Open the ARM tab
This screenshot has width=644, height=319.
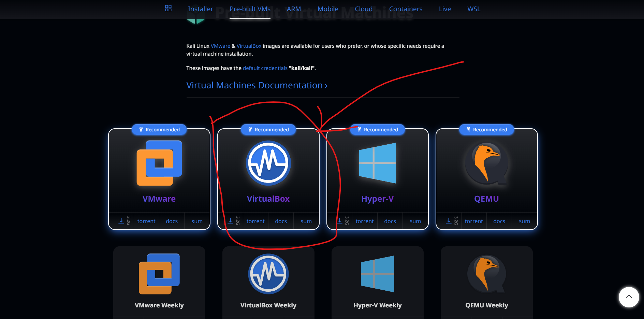(x=294, y=9)
